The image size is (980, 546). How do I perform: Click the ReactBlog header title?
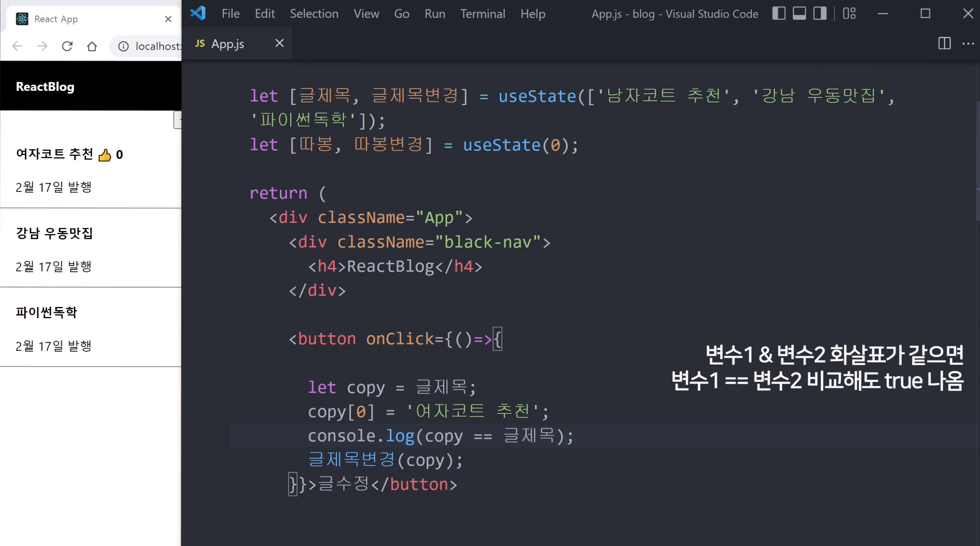click(x=45, y=87)
